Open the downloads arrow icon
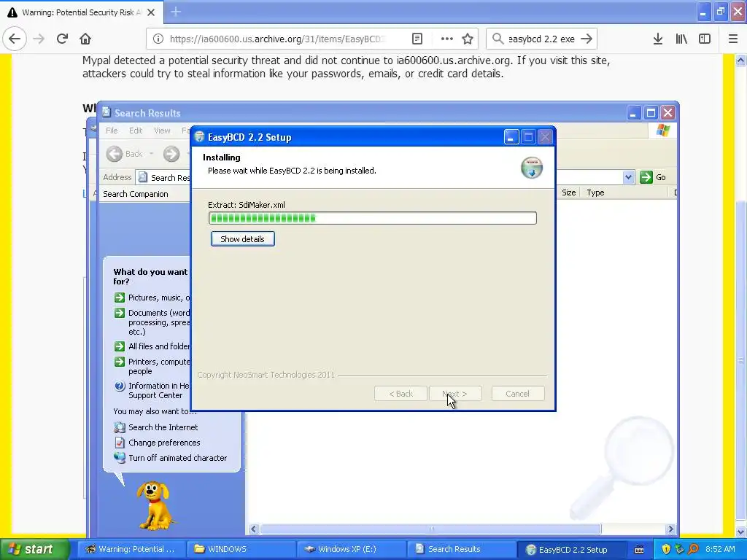This screenshot has width=747, height=560. pyautogui.click(x=658, y=39)
